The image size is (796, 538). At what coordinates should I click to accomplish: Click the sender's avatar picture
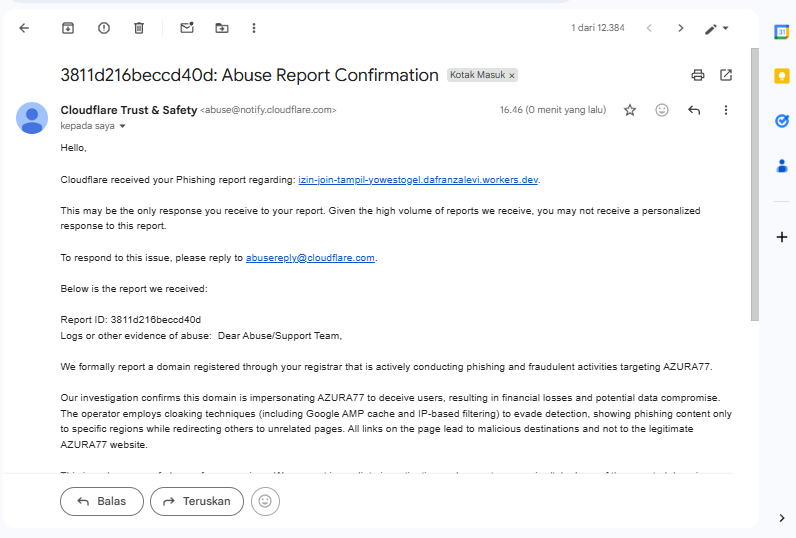(x=32, y=118)
